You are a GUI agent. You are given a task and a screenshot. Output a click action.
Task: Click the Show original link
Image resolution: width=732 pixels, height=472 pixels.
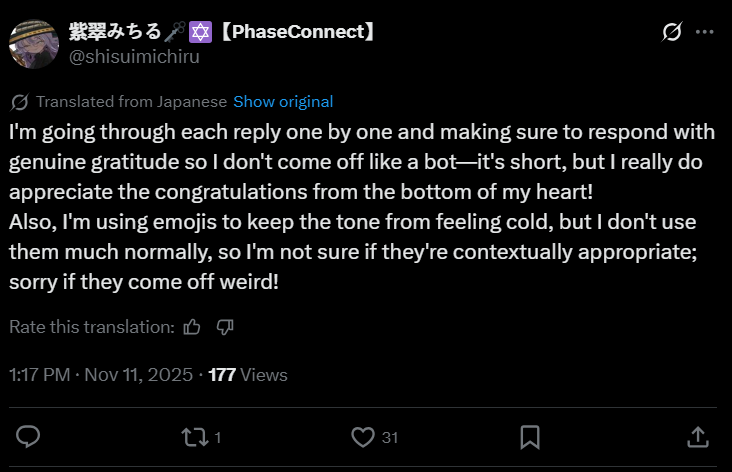pos(283,102)
